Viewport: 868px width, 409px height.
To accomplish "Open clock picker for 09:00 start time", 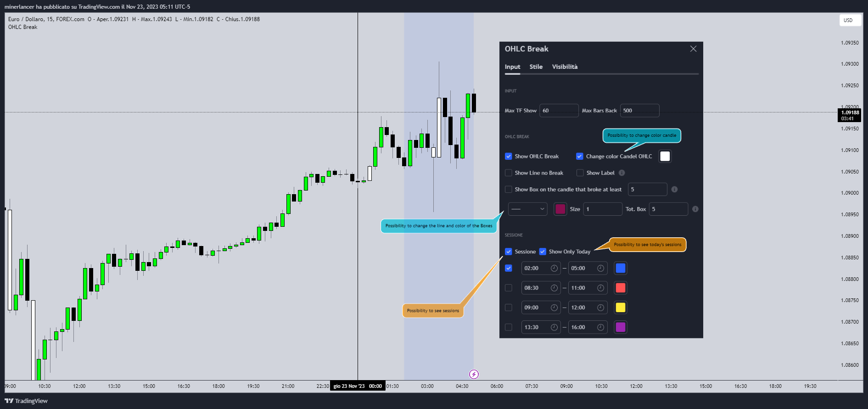I will pos(554,308).
